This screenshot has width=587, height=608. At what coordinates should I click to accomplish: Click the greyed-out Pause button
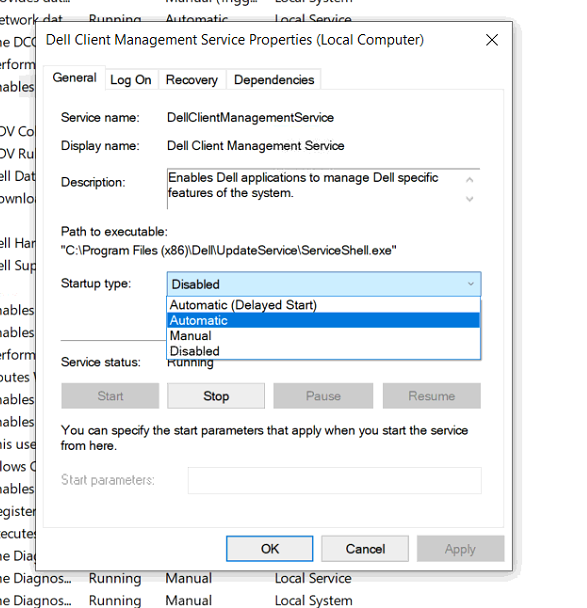click(x=323, y=396)
